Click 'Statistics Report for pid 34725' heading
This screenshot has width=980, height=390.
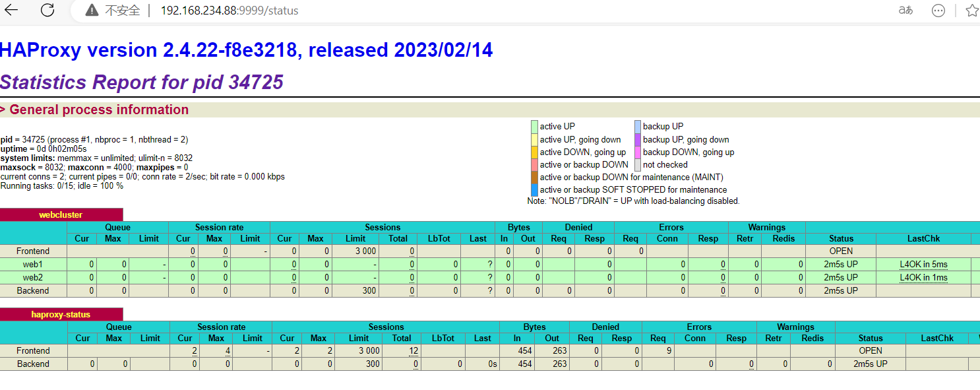point(142,82)
